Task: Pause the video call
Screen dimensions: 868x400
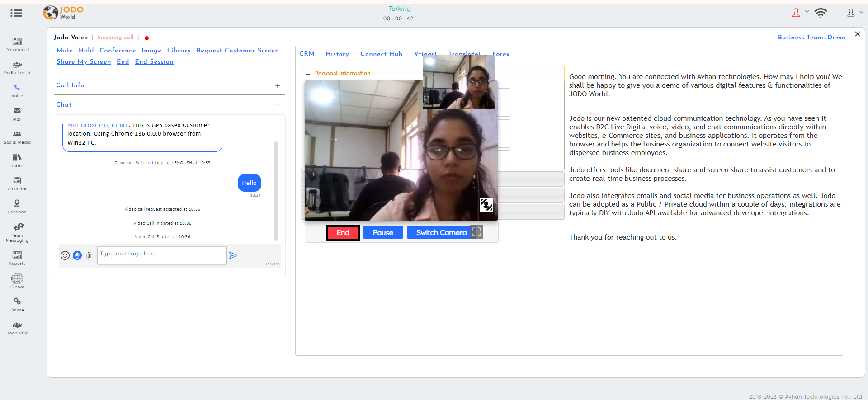Action: (x=382, y=232)
